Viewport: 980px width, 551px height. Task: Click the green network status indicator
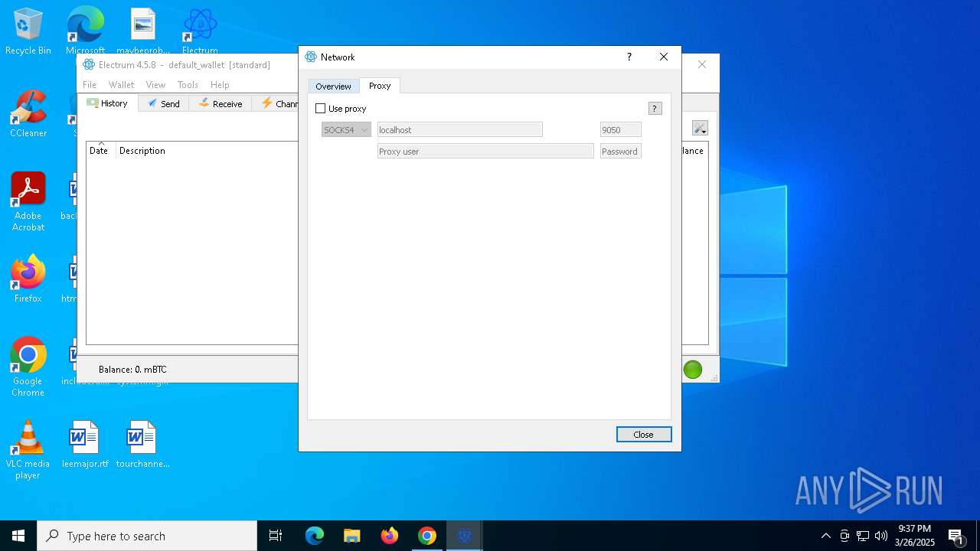(693, 370)
